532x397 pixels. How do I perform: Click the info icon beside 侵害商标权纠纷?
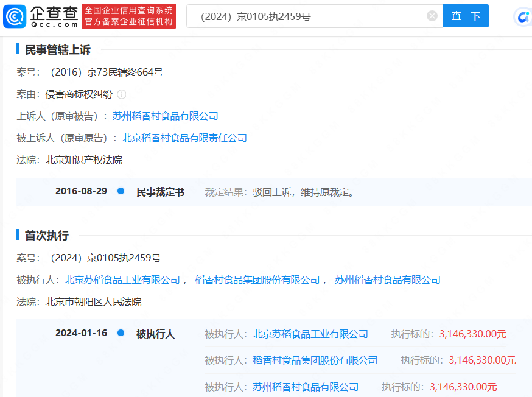pyautogui.click(x=122, y=94)
